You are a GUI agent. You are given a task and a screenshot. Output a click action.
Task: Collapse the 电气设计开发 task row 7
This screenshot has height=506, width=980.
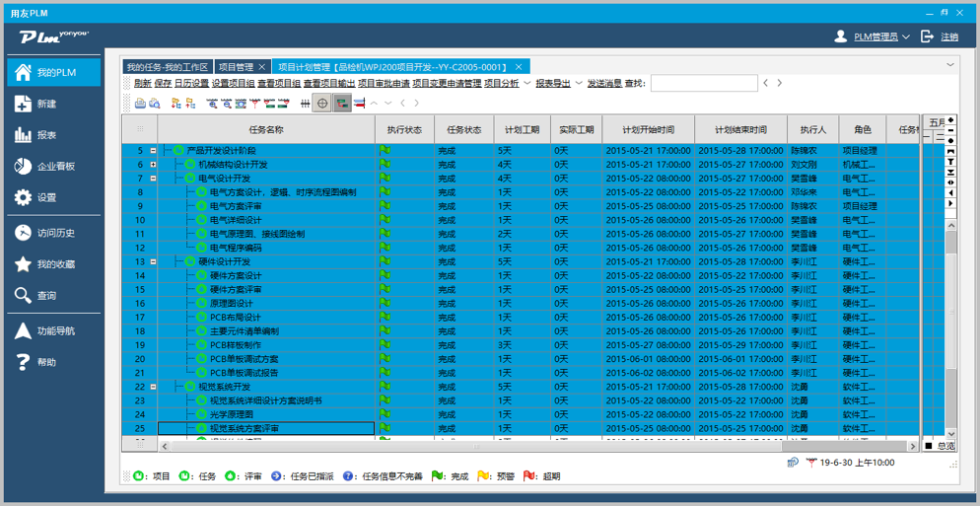(153, 179)
